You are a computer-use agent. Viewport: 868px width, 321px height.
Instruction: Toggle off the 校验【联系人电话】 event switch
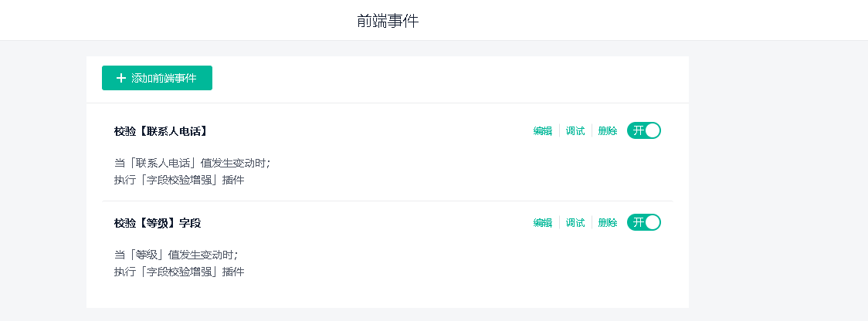(x=644, y=130)
